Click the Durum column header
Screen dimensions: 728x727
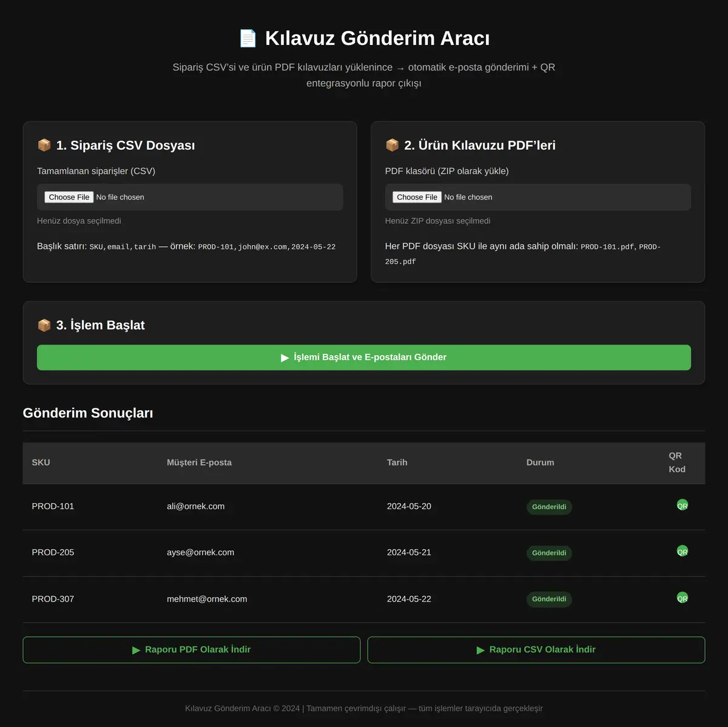pyautogui.click(x=540, y=462)
